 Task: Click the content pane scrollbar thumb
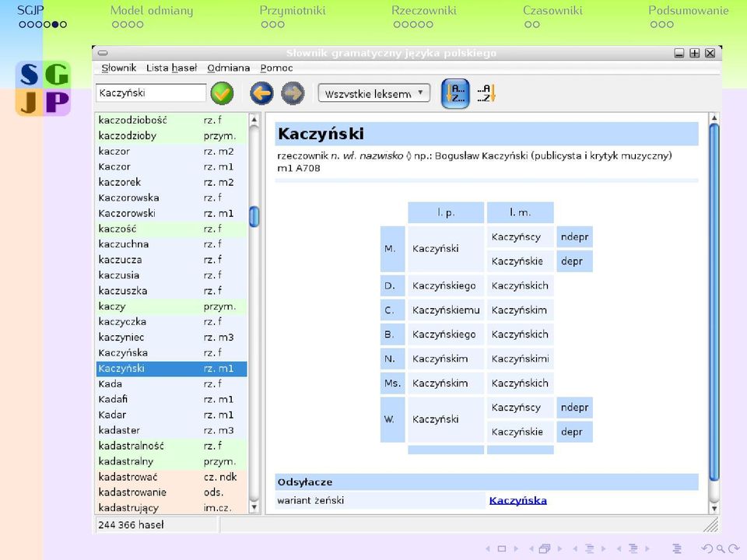714,302
